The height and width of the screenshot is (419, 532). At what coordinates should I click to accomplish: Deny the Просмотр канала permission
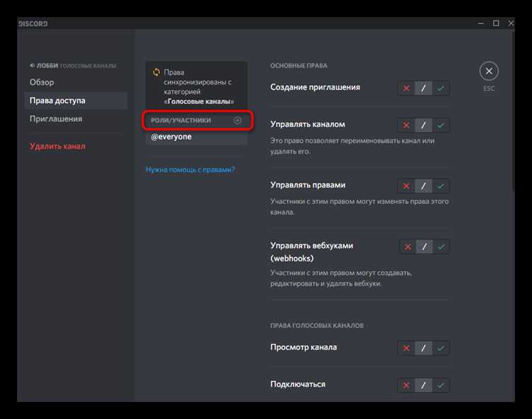click(406, 348)
